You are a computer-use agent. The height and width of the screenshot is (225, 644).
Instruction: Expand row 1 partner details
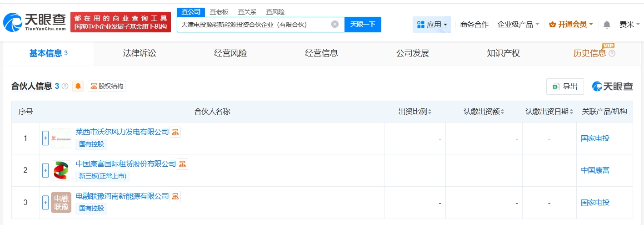(45, 138)
